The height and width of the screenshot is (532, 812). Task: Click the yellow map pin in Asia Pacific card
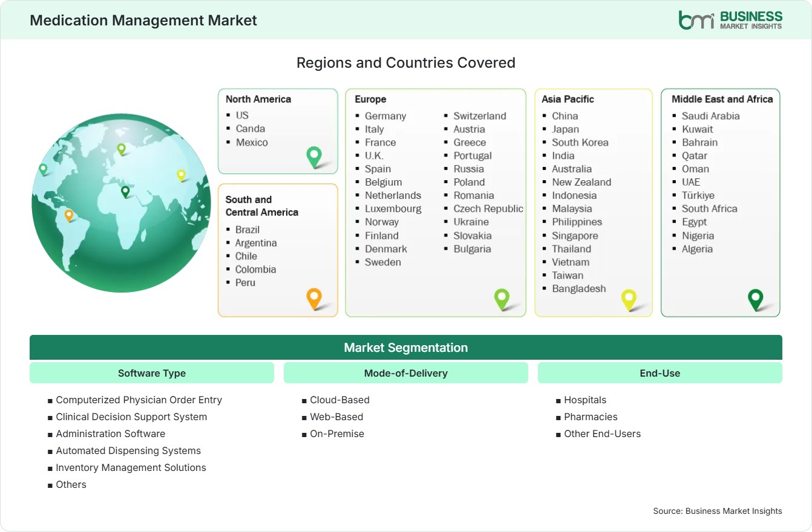pos(629,300)
